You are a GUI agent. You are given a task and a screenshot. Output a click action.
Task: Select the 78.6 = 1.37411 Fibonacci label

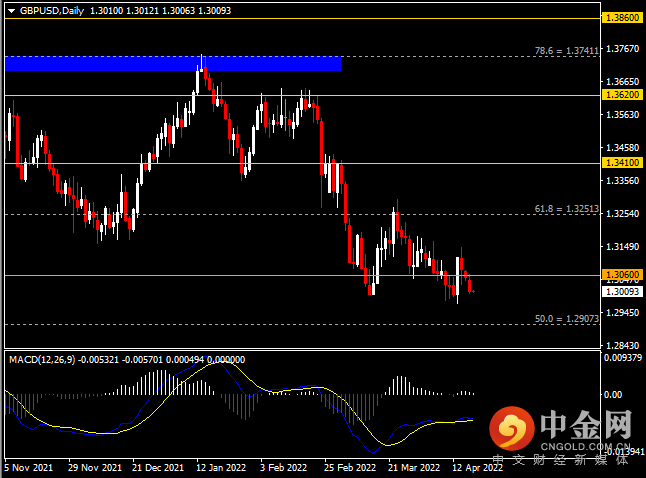pyautogui.click(x=566, y=51)
